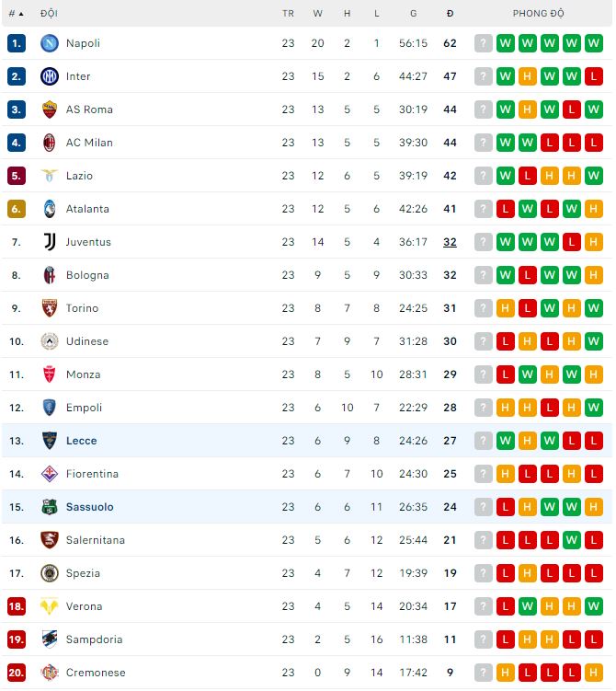The height and width of the screenshot is (691, 616).
Task: Sort table by Đ points column
Action: pos(450,14)
